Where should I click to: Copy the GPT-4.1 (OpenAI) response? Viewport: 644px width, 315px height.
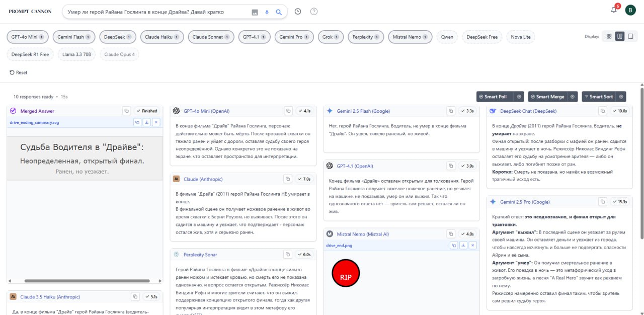tap(451, 166)
